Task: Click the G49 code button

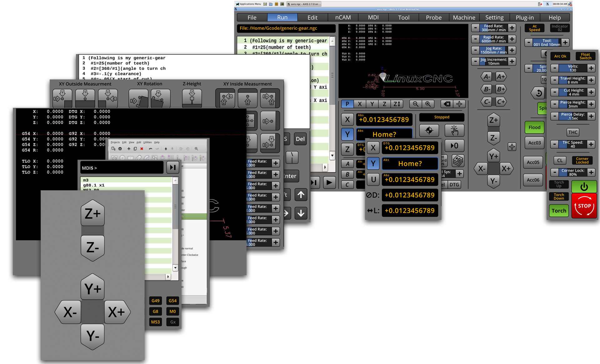Action: coord(155,301)
